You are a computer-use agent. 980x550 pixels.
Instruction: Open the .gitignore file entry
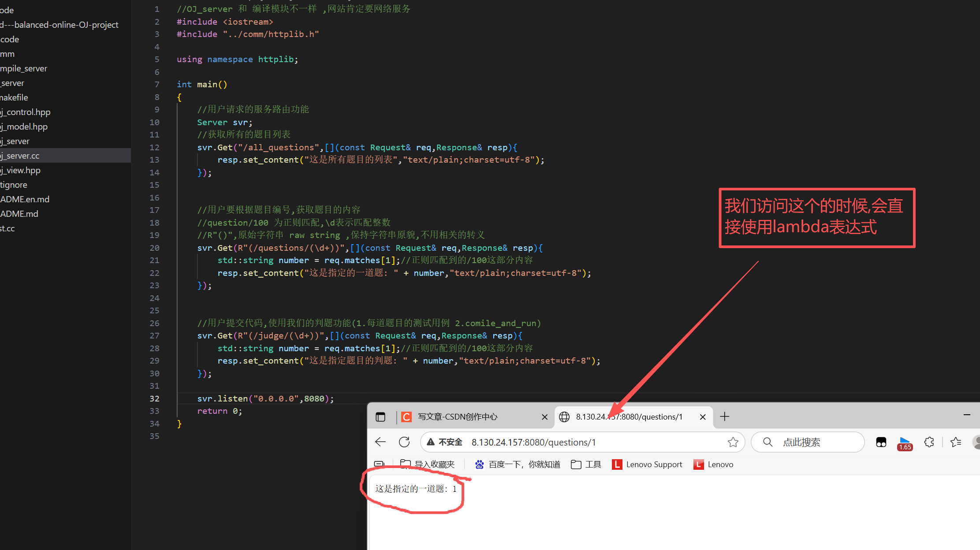point(14,185)
